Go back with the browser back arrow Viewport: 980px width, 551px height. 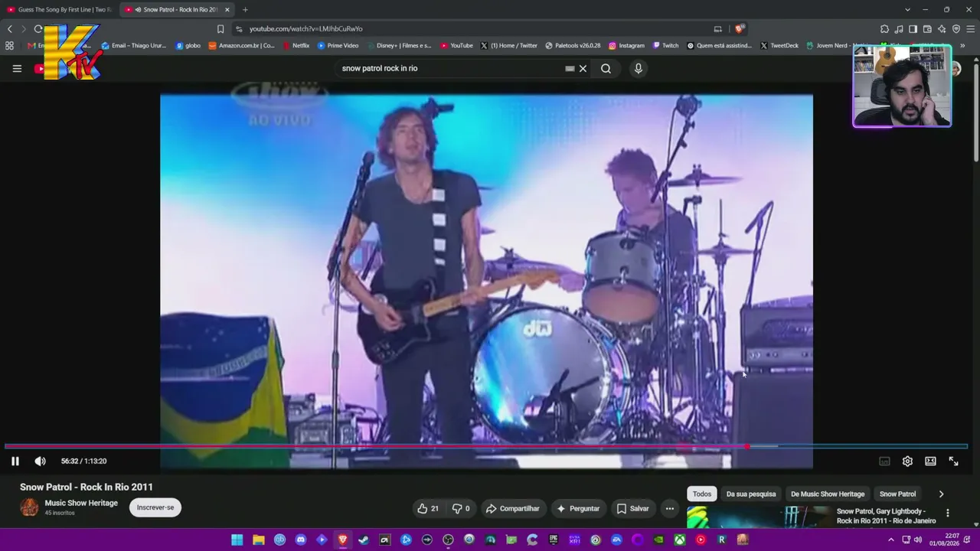(10, 29)
